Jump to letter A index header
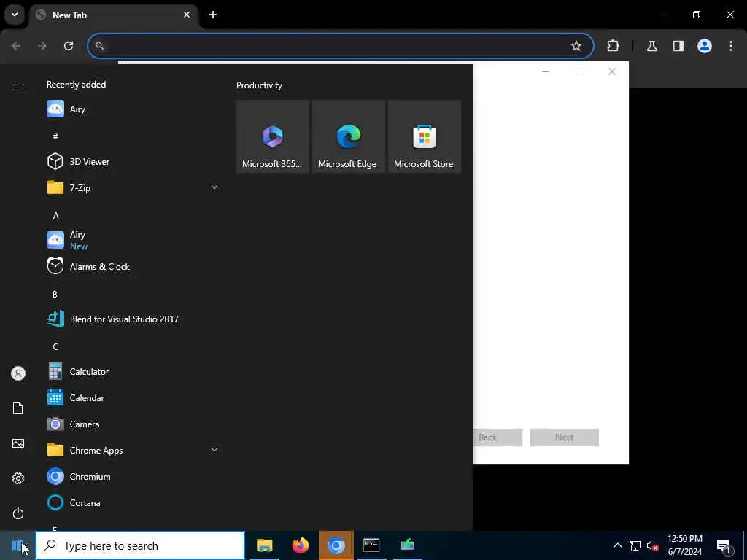The image size is (747, 560). point(55,216)
